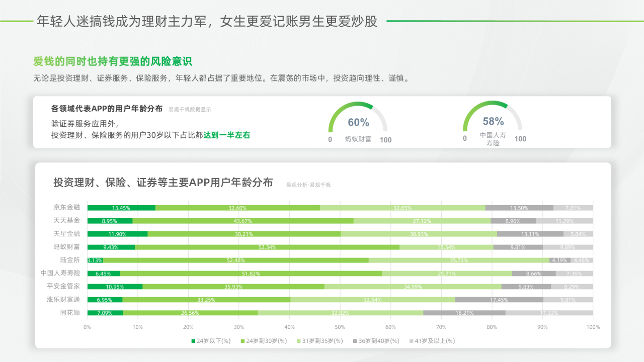Click the 50% axis tick label
This screenshot has width=644, height=362.
tap(340, 327)
